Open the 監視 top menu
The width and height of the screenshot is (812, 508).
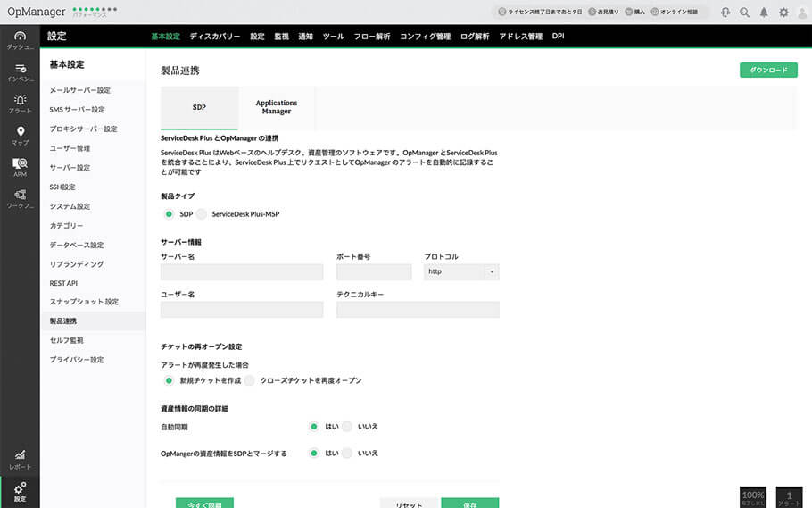point(281,37)
